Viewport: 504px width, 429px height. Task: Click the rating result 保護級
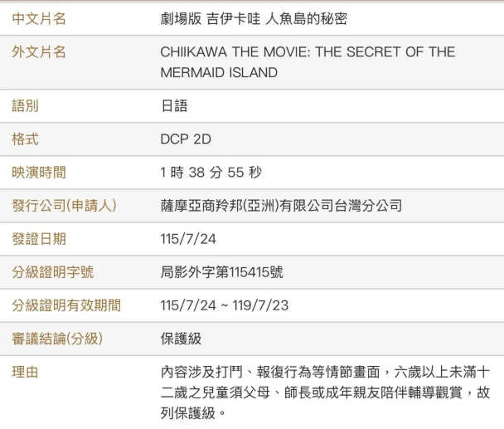181,339
